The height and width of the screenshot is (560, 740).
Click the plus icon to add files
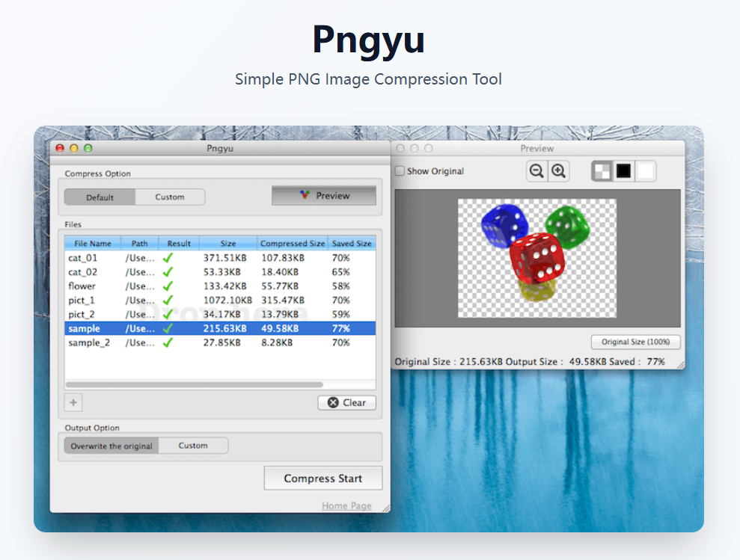click(x=73, y=402)
